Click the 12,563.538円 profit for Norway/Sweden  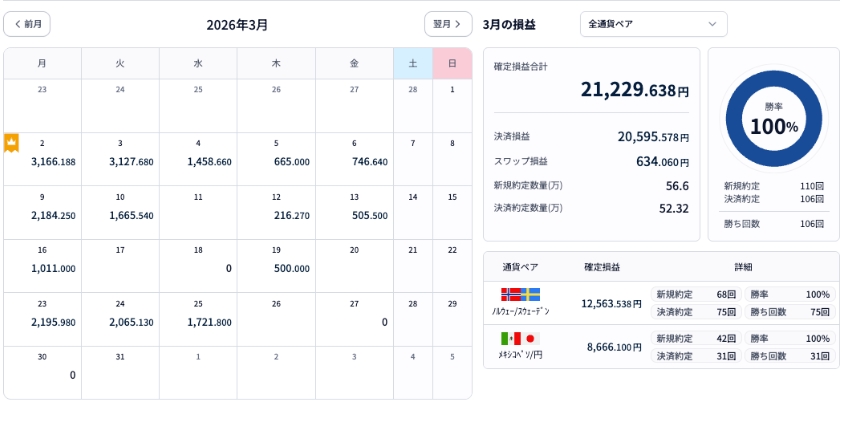(611, 304)
